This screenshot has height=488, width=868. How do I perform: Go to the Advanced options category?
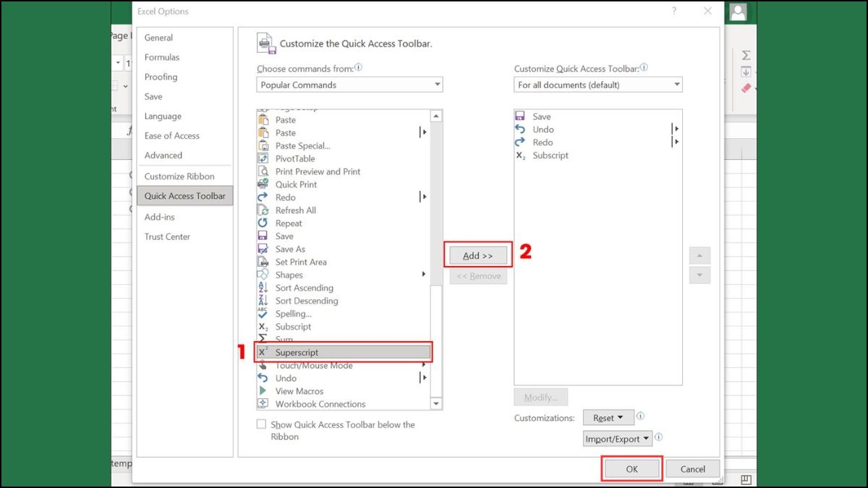point(185,155)
